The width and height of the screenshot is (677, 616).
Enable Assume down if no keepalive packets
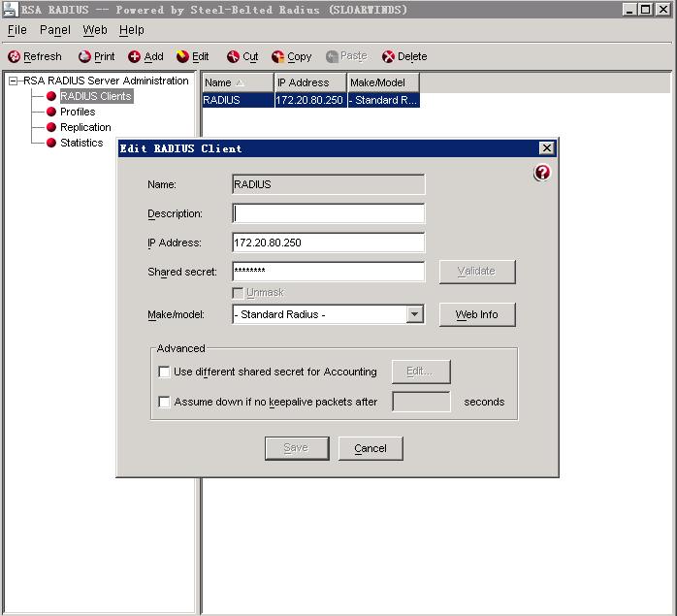coord(164,403)
